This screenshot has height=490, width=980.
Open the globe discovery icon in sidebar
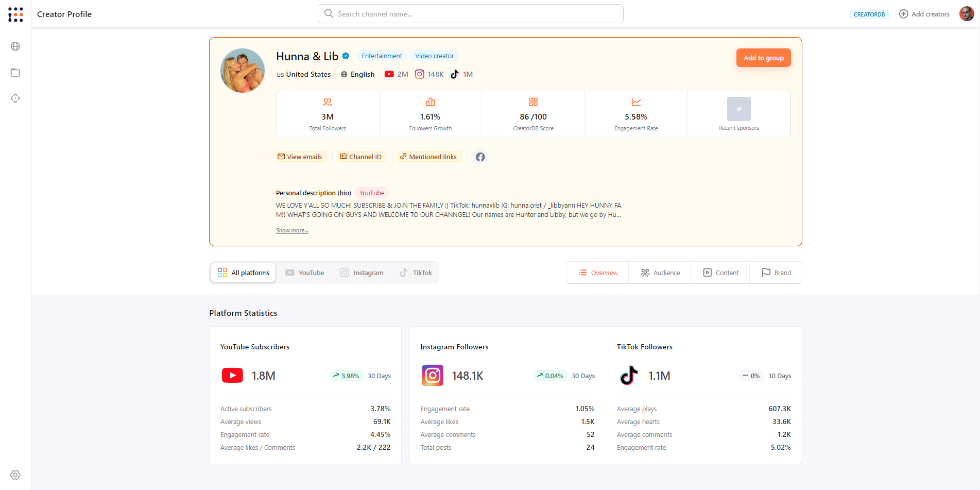[x=15, y=46]
